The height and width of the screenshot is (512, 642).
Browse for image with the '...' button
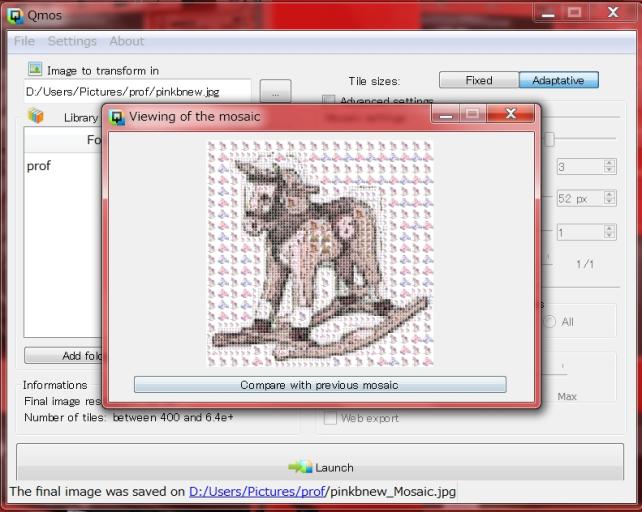276,91
